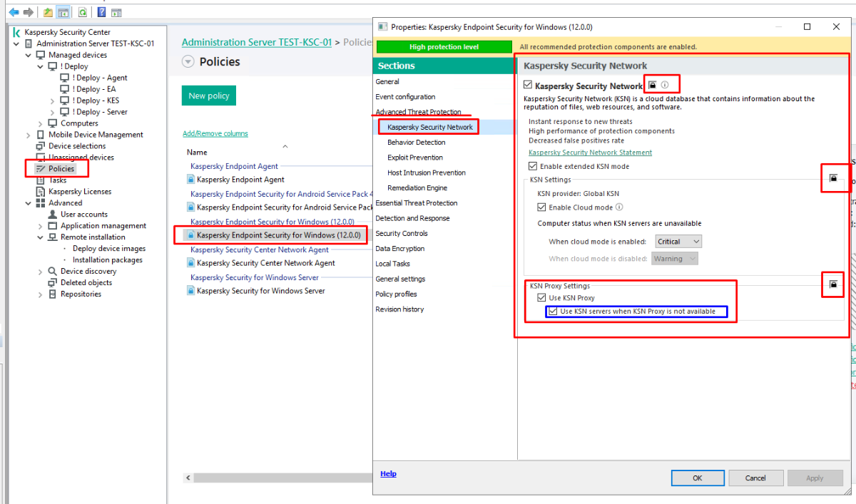856x504 pixels.
Task: Expand the ! Deploy - KES node
Action: 53,101
